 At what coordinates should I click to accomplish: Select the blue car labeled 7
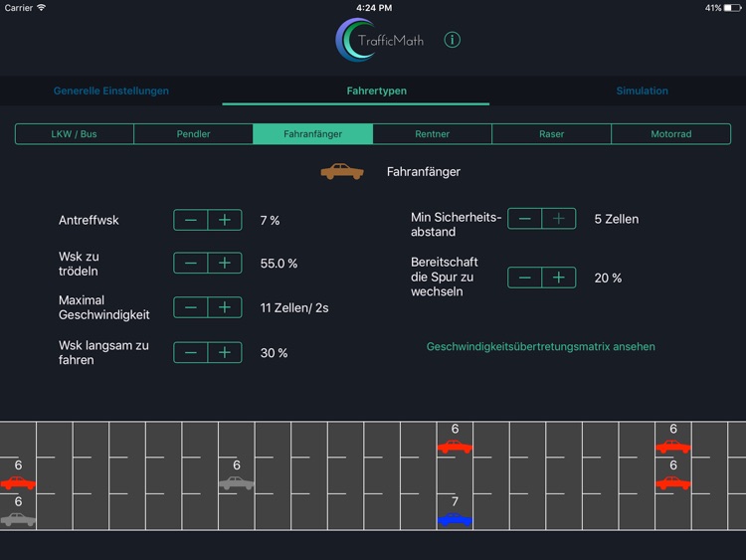pyautogui.click(x=455, y=519)
